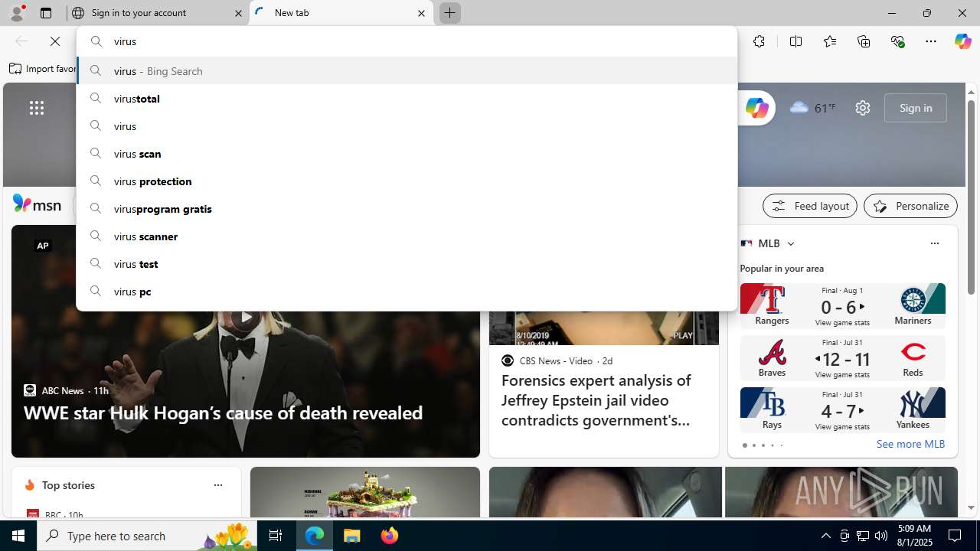Viewport: 980px width, 551px height.
Task: Open the MSN app launcher grid
Action: point(36,108)
